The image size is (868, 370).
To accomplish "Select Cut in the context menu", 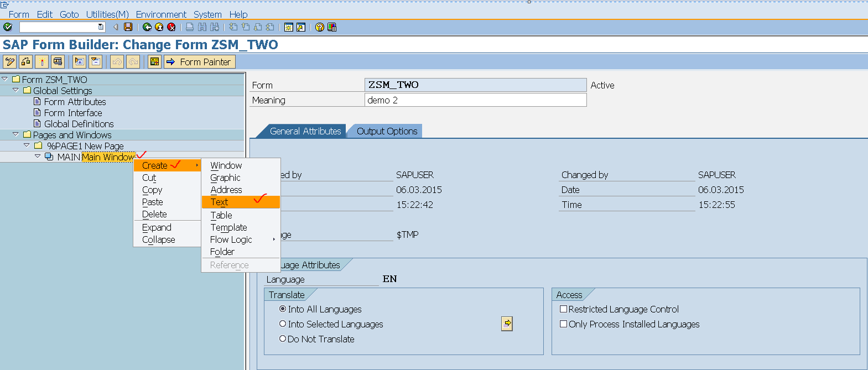I will pyautogui.click(x=167, y=178).
